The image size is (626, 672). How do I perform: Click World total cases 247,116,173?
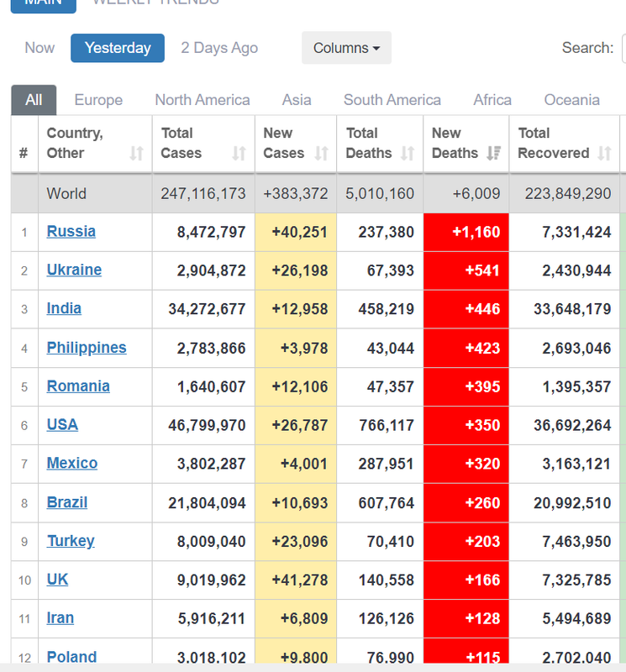[x=203, y=194]
